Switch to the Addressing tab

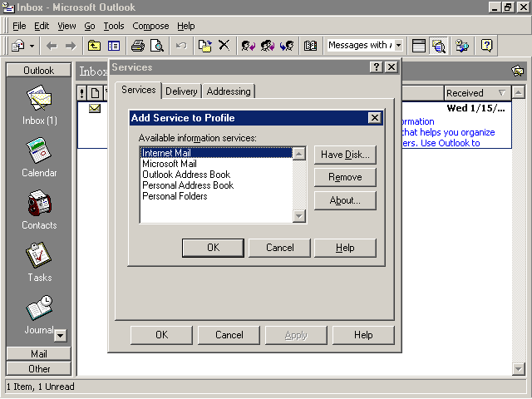click(x=229, y=91)
